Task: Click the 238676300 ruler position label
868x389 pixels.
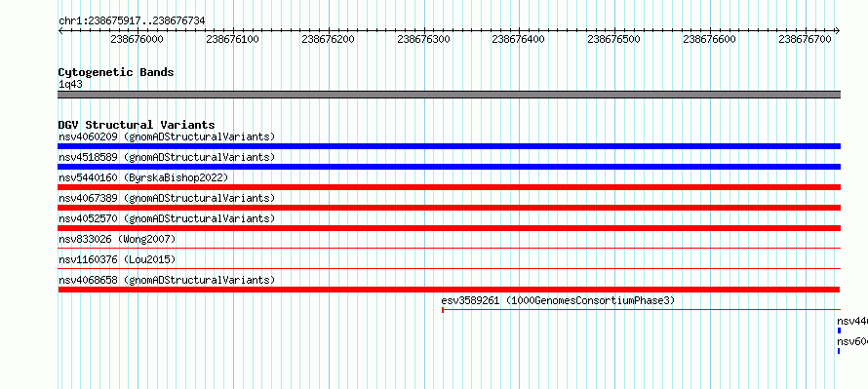Action: [x=424, y=39]
